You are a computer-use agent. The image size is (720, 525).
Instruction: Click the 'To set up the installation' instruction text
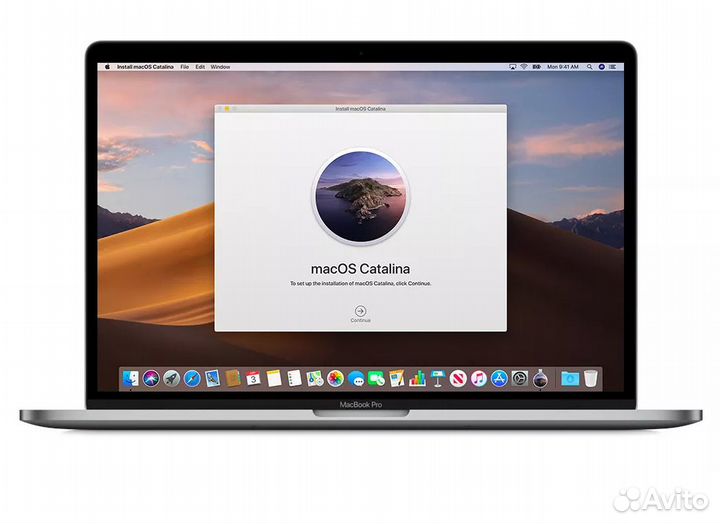360,284
